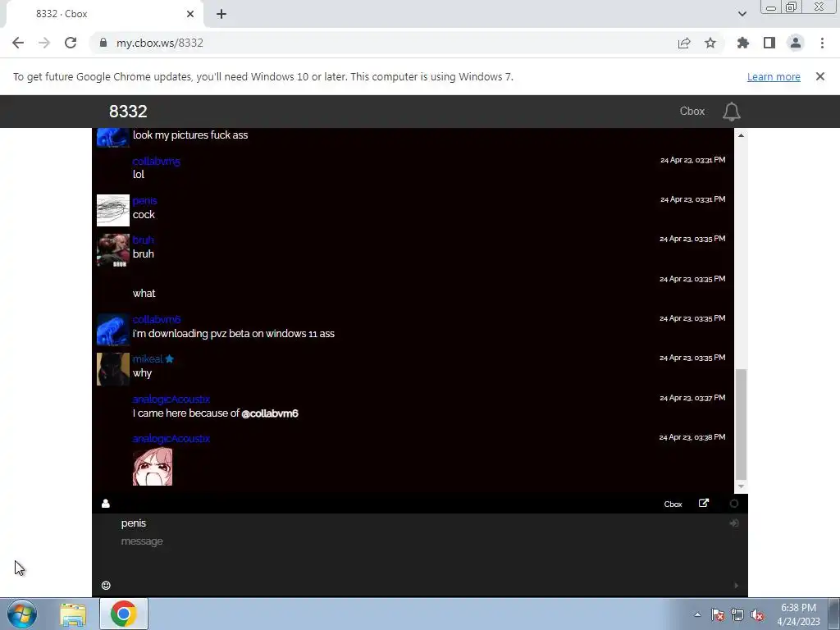The width and height of the screenshot is (840, 630).
Task: Click the pop-out external window icon
Action: (704, 503)
